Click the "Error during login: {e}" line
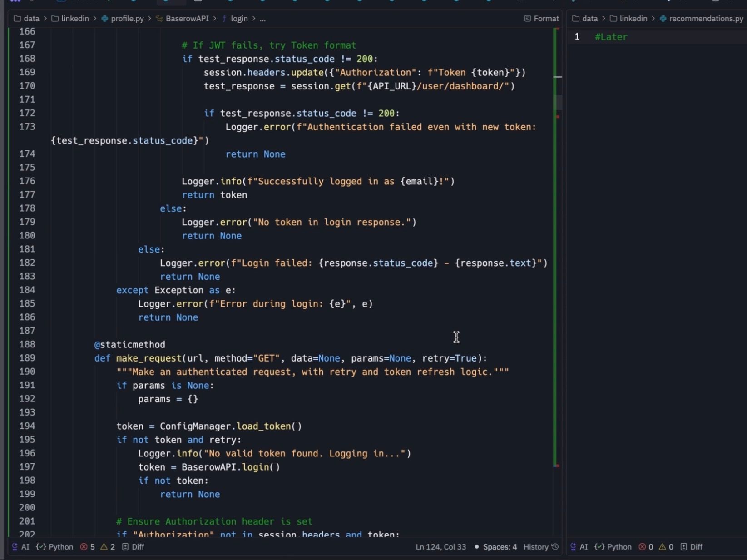Viewport: 747px width, 560px height. click(x=255, y=304)
